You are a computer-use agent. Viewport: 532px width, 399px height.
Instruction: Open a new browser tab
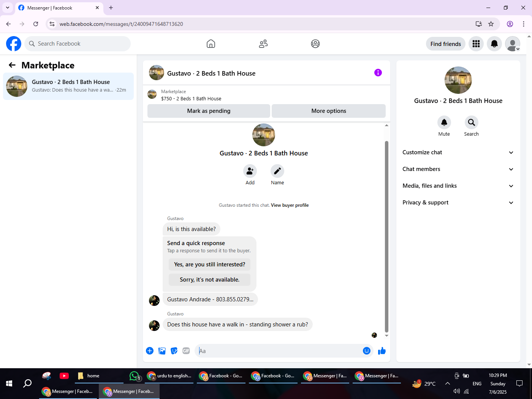pyautogui.click(x=111, y=8)
